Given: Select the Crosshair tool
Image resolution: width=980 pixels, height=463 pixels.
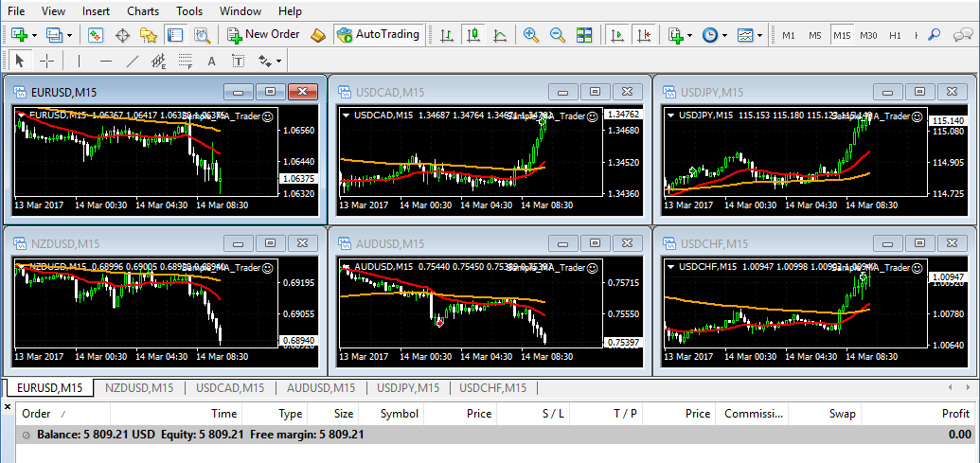Looking at the screenshot, I should click(x=47, y=61).
